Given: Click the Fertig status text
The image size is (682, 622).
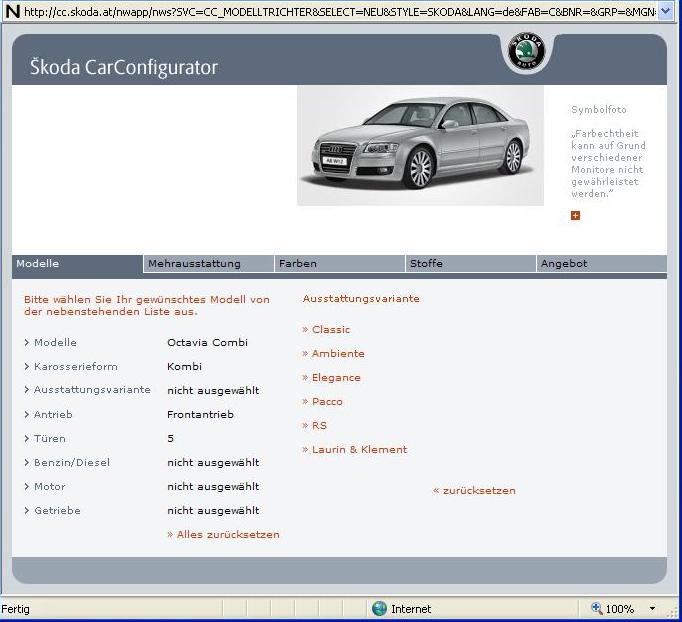Looking at the screenshot, I should click(15, 609).
